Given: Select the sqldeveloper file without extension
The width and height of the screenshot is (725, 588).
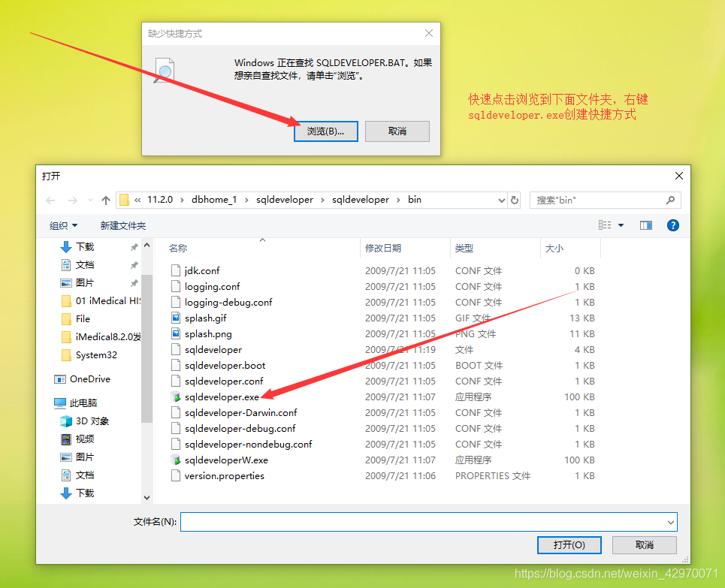Looking at the screenshot, I should click(x=213, y=349).
